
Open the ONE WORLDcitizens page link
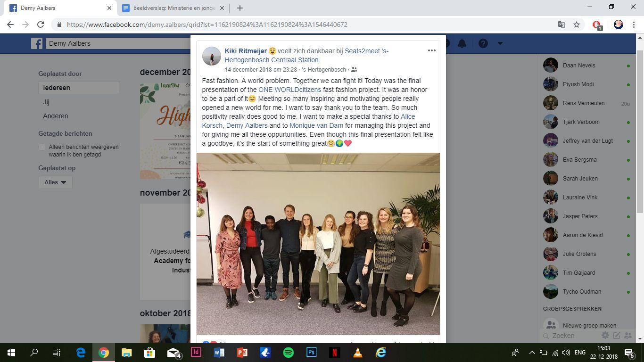click(289, 90)
